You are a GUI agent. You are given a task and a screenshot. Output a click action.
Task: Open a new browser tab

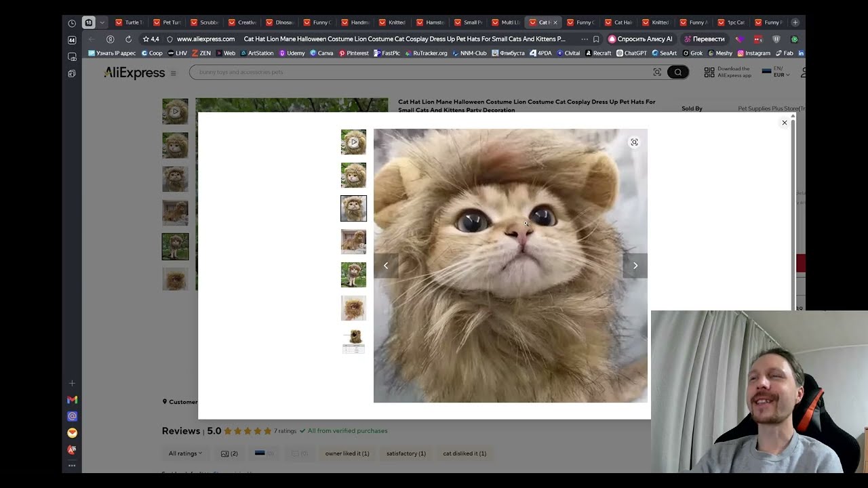coord(795,22)
